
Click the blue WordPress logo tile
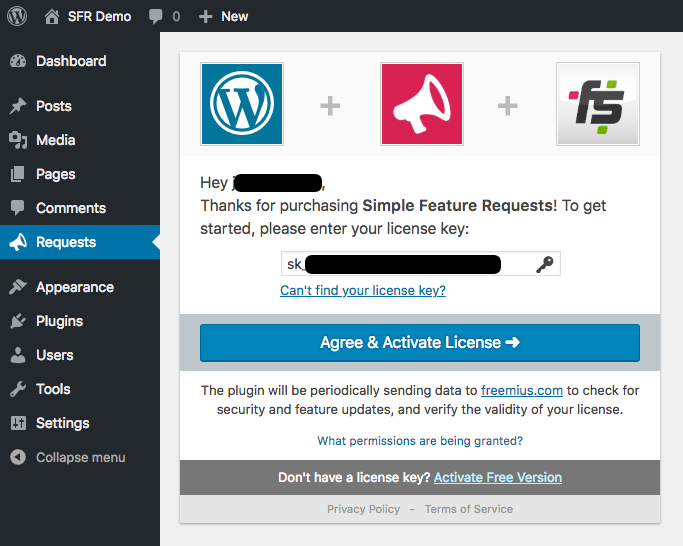click(x=242, y=104)
